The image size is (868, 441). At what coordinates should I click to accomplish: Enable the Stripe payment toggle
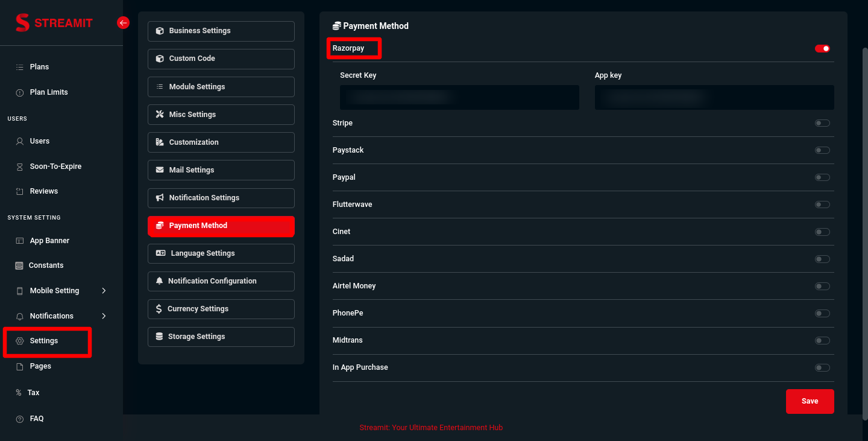[822, 123]
